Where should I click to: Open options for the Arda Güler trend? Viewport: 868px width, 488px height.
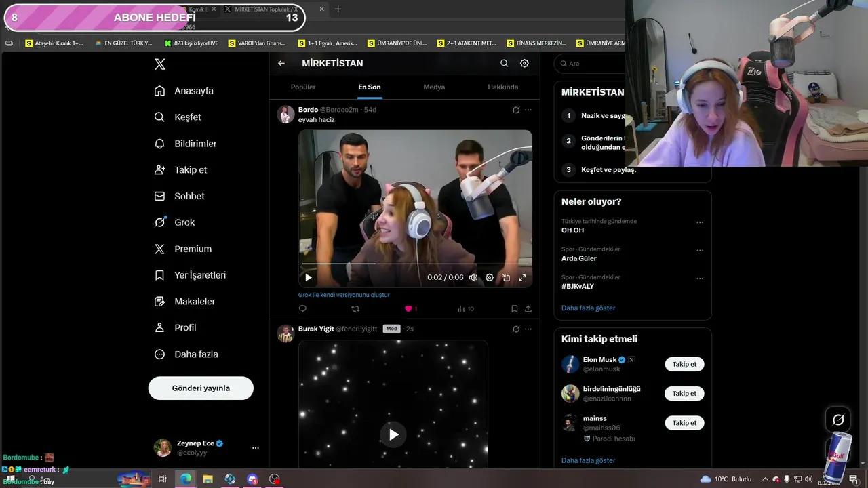coord(700,250)
